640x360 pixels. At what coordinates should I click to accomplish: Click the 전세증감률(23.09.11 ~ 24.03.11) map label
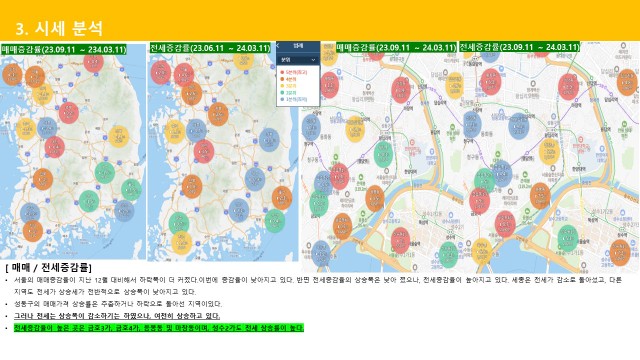(x=520, y=47)
